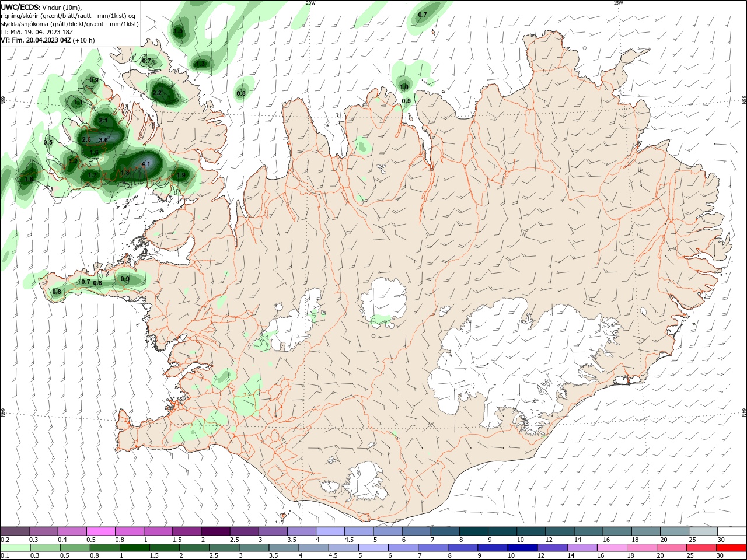Click the 20W longitude label
The width and height of the screenshot is (747, 560).
tap(310, 3)
